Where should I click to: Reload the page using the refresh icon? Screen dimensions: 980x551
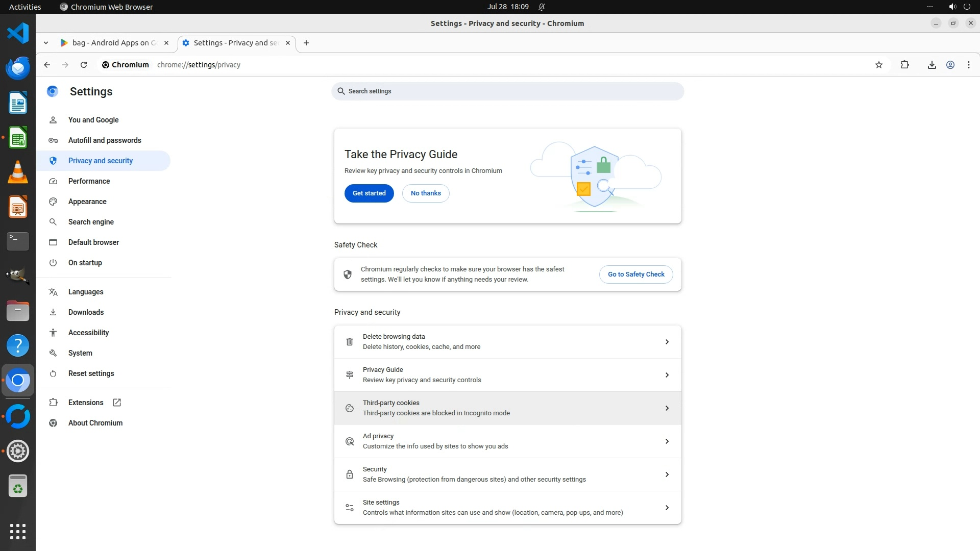84,65
